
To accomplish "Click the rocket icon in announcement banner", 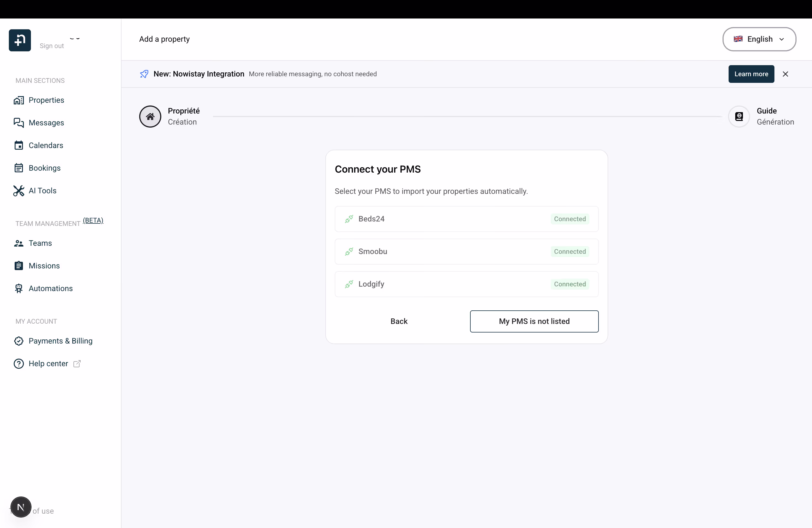I will (x=144, y=74).
